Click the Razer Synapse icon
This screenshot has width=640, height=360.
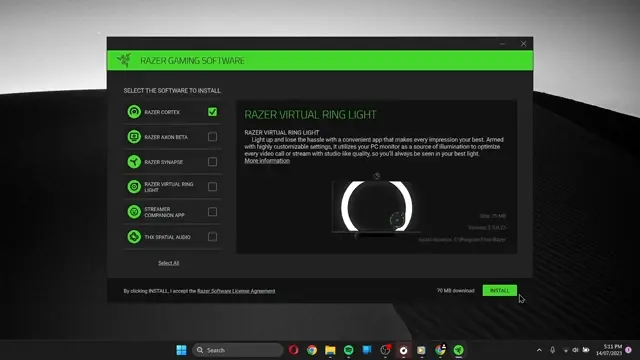tap(134, 162)
